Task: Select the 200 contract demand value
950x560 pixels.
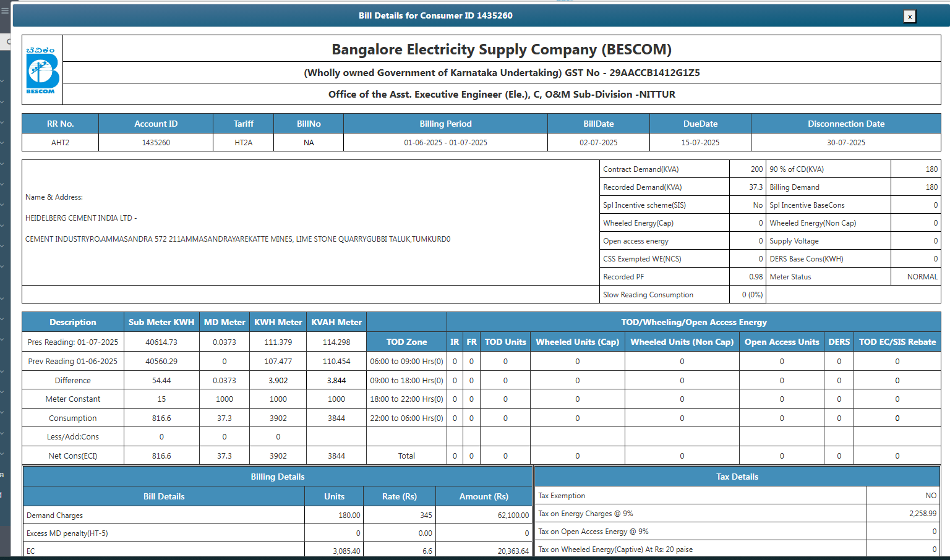Action: tap(756, 169)
